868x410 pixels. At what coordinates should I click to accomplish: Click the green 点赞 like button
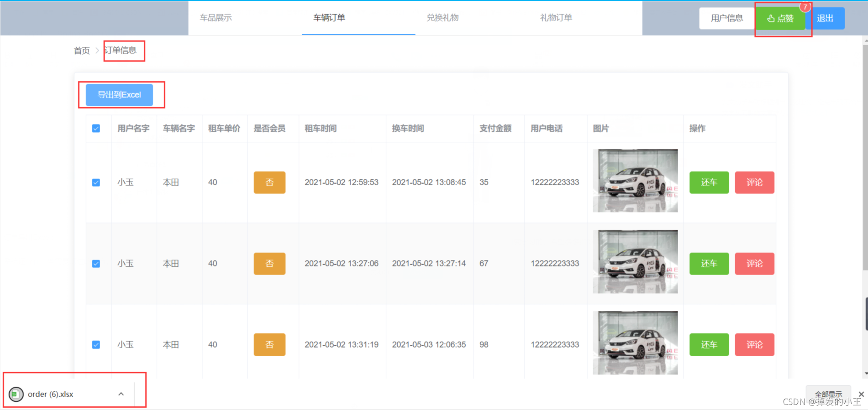780,18
